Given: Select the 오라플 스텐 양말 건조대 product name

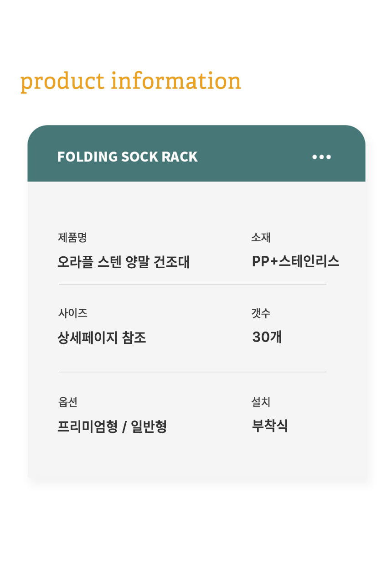Looking at the screenshot, I should coord(123,262).
